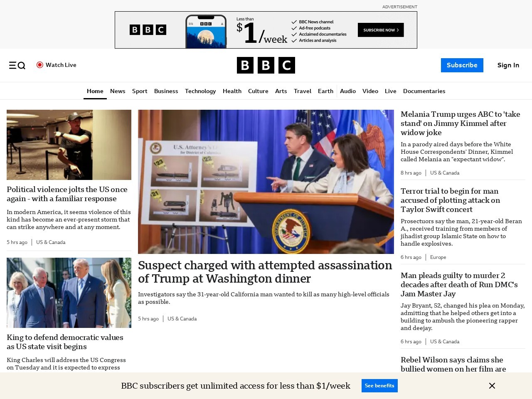Open 'Suspect charged with attempted assassination' headline
Viewport: 532px width, 399px height.
[265, 272]
